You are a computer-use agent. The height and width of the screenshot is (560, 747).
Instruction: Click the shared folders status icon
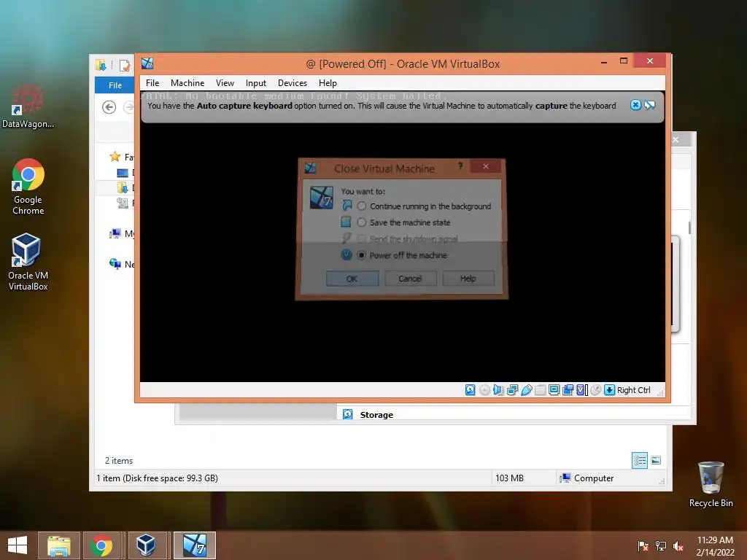coord(541,390)
